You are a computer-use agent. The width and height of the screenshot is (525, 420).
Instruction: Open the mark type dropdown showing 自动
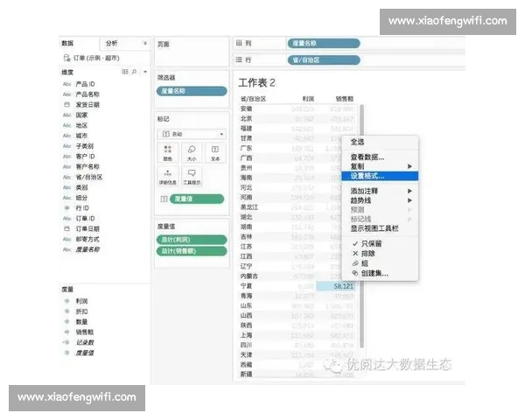coord(192,134)
